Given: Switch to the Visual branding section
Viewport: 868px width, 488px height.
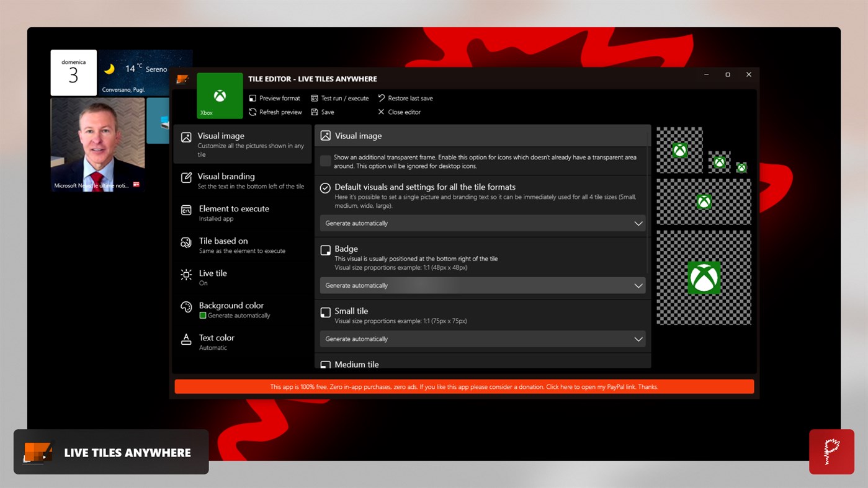Looking at the screenshot, I should [x=242, y=180].
